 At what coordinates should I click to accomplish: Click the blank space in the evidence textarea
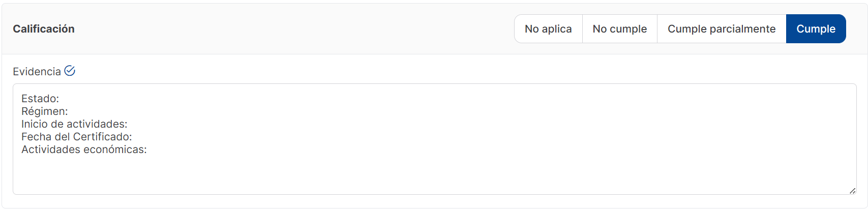[432, 173]
